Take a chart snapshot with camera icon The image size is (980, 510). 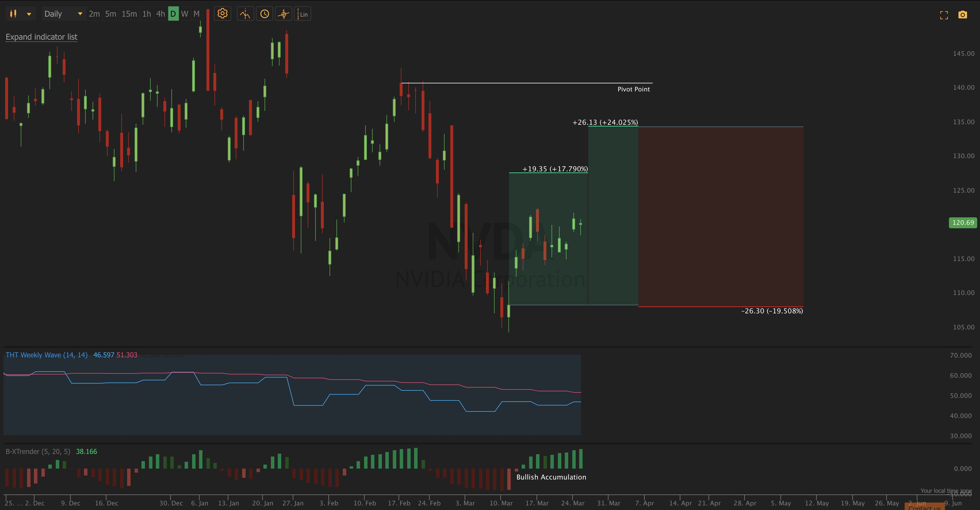coord(962,15)
